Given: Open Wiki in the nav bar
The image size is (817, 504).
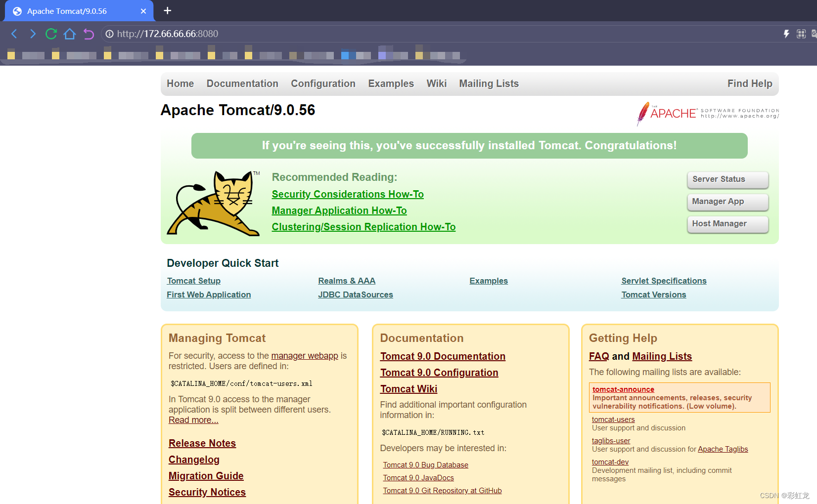Looking at the screenshot, I should (x=437, y=84).
